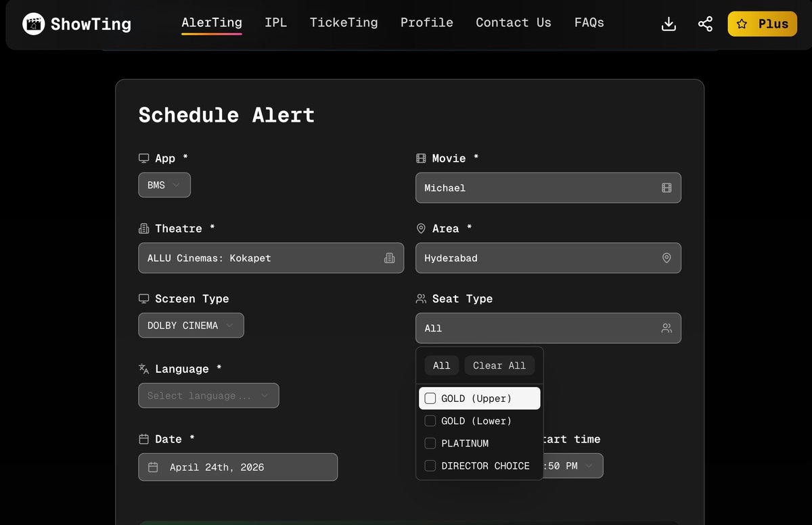Click the Schedule Alert heading
This screenshot has height=525, width=812.
point(227,115)
